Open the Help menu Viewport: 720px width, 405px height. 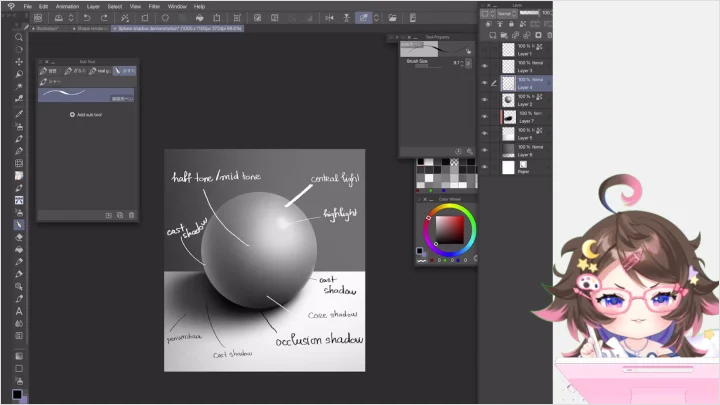[199, 6]
